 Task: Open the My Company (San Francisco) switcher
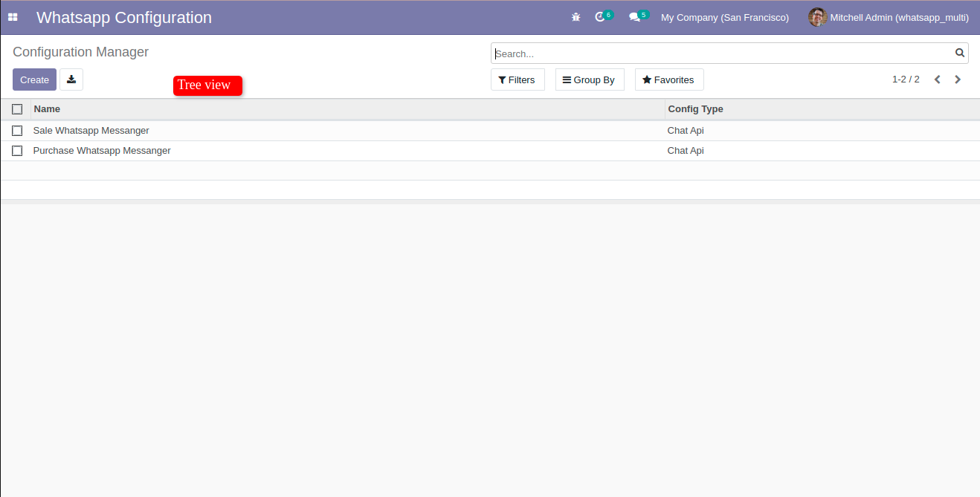coord(725,17)
